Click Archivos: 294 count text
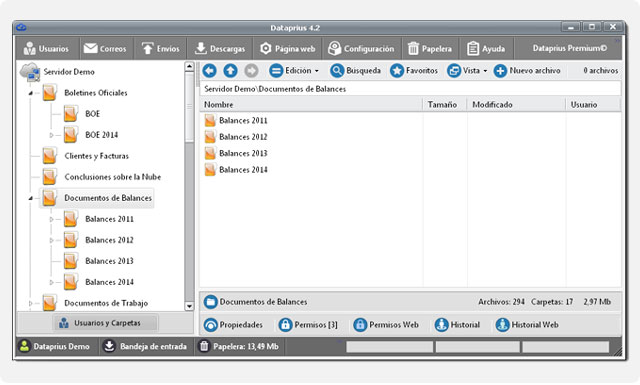Image resolution: width=640 pixels, height=385 pixels. (x=501, y=302)
